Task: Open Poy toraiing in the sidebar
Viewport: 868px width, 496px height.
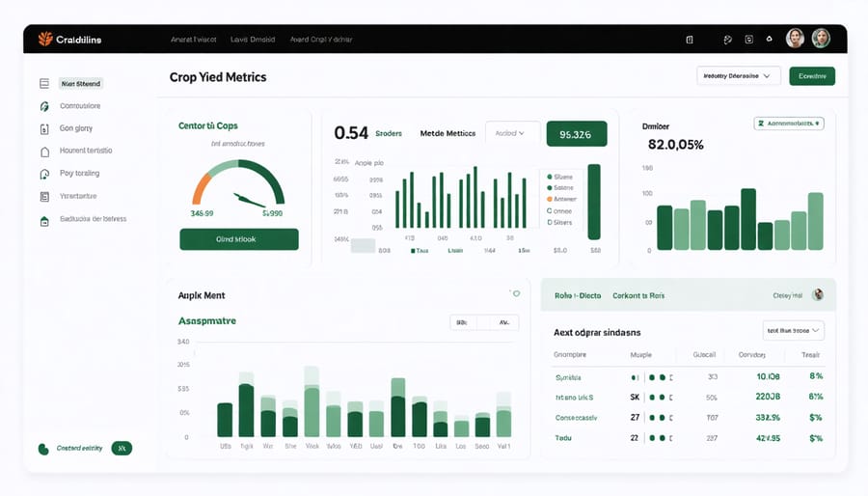Action: point(80,174)
